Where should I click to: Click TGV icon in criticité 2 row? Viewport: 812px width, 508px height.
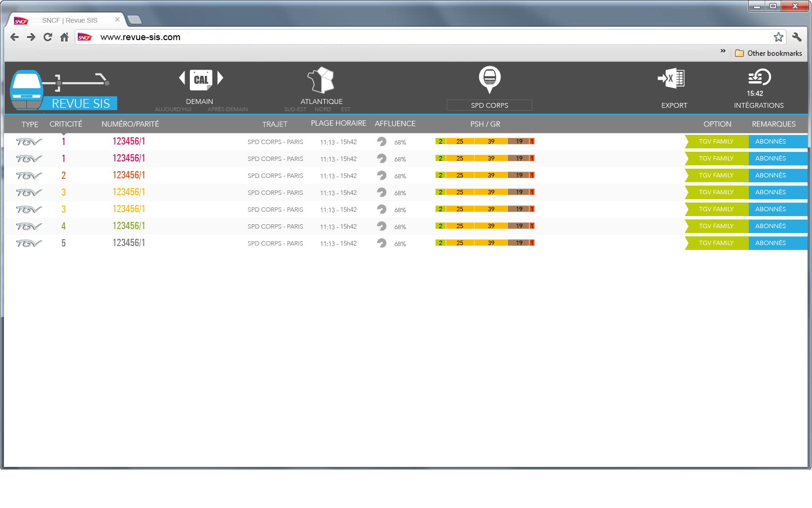29,175
